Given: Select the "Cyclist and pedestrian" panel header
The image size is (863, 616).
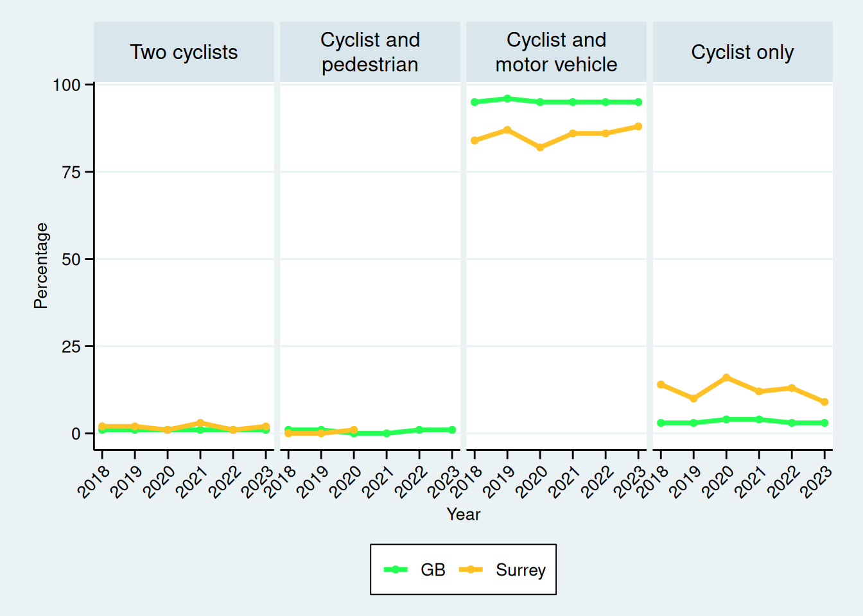Looking at the screenshot, I should click(370, 52).
